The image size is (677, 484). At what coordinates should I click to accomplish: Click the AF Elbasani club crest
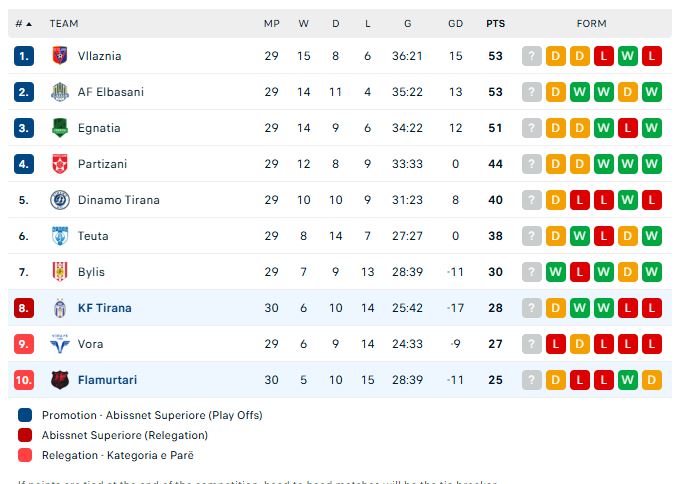pos(60,92)
